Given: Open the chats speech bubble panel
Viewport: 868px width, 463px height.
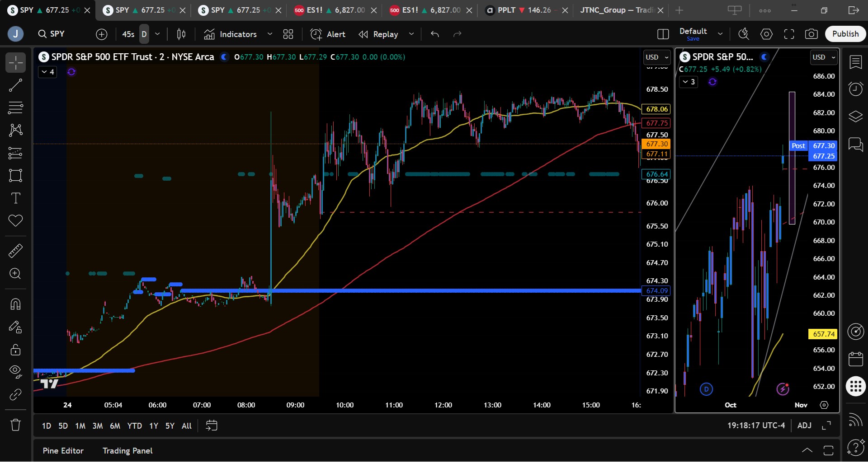Looking at the screenshot, I should coord(856,145).
